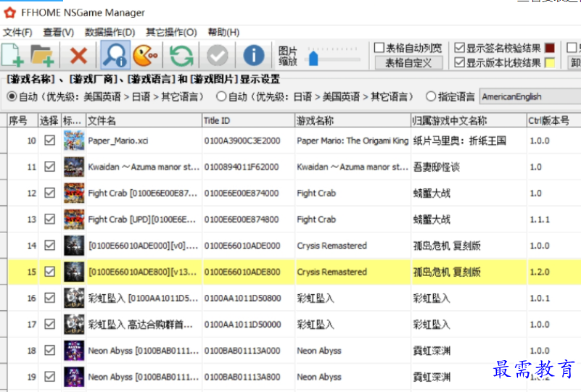Click the Fight Crab thumbnail in row 12
This screenshot has width=581, height=392.
[74, 193]
